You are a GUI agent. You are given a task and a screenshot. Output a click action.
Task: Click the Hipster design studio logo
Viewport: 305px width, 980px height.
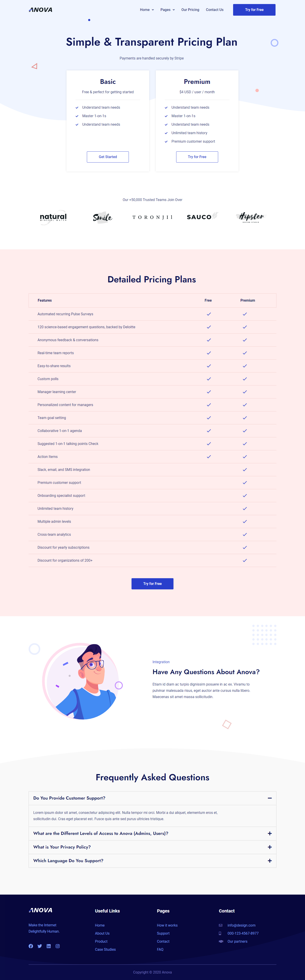[251, 217]
